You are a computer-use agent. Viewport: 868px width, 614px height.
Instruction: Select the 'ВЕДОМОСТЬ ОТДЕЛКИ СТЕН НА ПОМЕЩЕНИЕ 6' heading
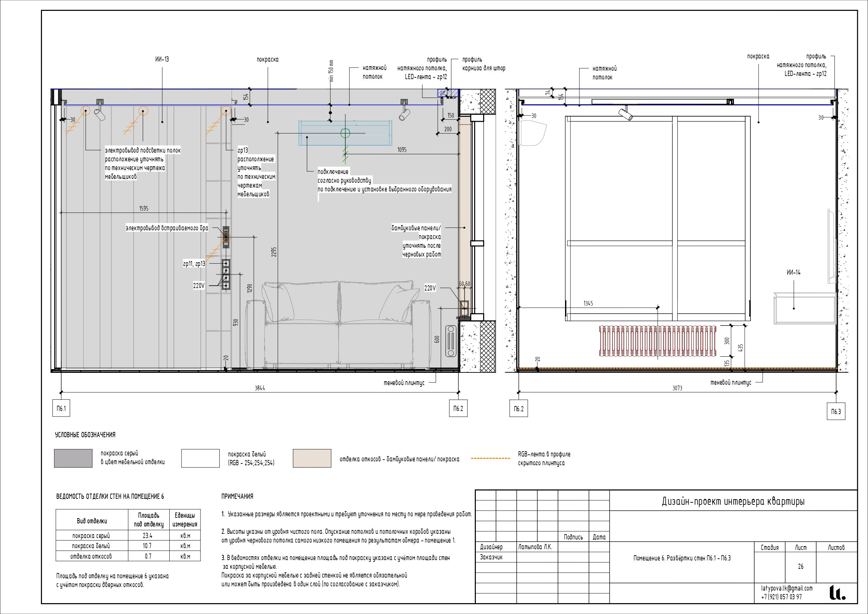point(110,496)
